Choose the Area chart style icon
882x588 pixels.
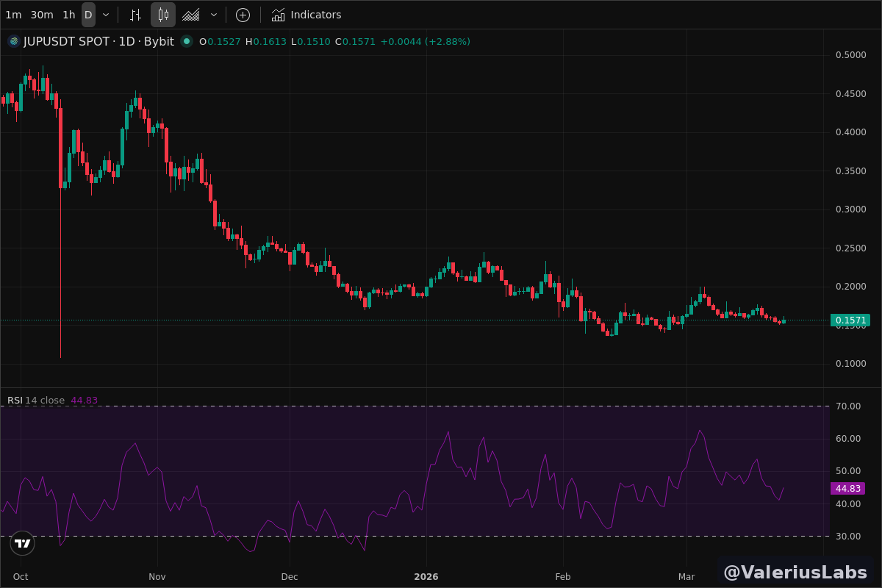click(x=191, y=15)
